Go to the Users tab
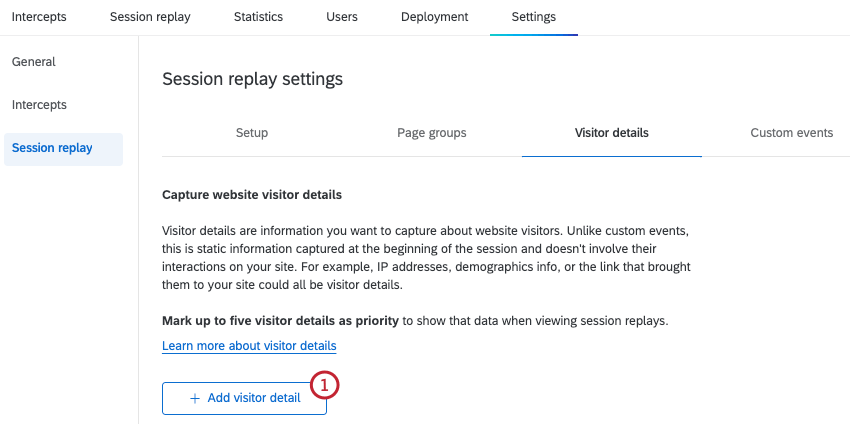 342,17
